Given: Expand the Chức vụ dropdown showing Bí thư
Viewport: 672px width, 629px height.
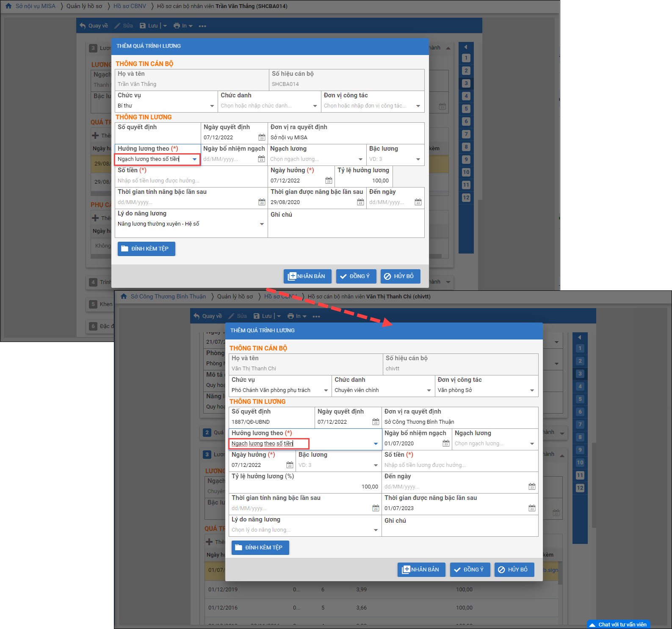Looking at the screenshot, I should (x=212, y=106).
